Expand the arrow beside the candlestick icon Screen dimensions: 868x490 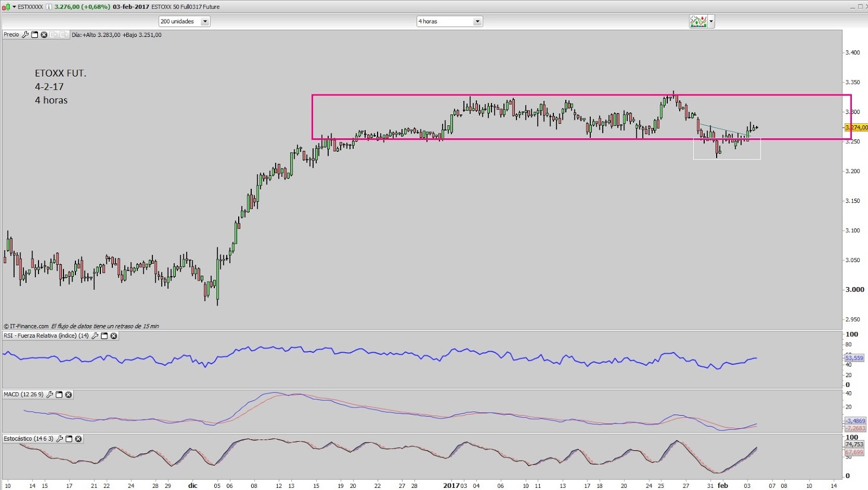(15, 7)
